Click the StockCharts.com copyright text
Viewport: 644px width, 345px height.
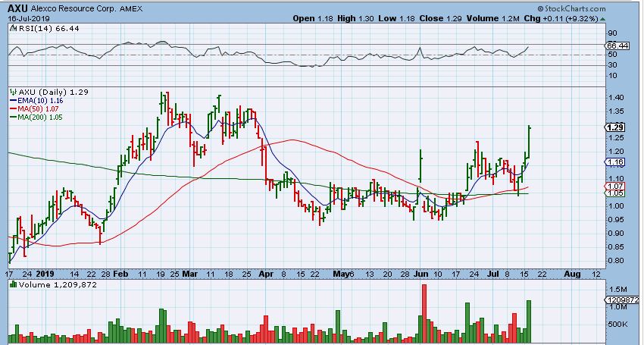571,8
